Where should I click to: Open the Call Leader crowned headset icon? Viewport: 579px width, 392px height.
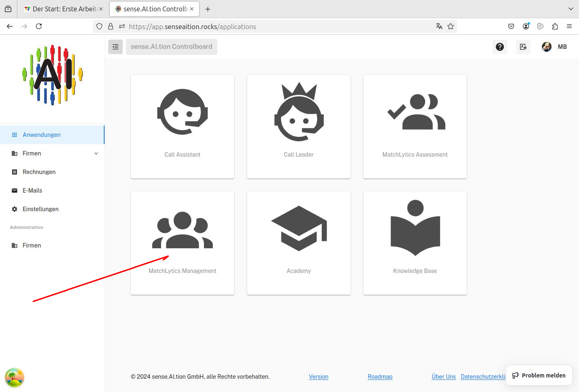(x=299, y=112)
